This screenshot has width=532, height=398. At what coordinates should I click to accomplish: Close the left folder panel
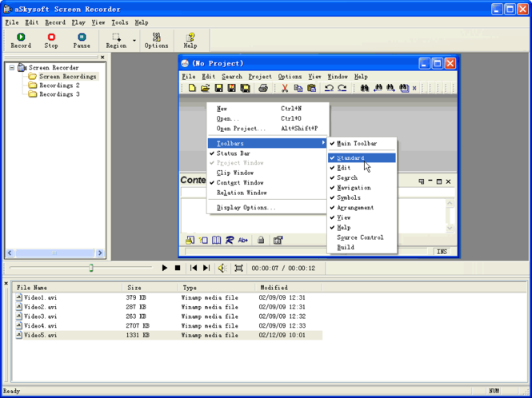click(x=102, y=58)
